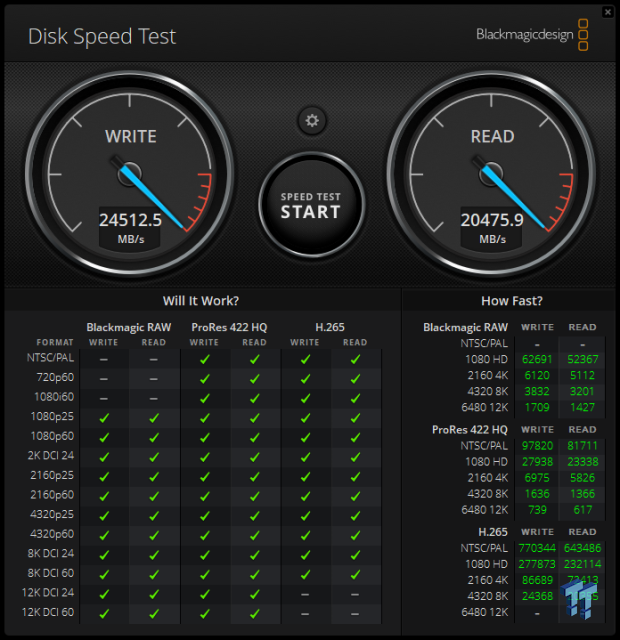
Task: Click H.265 NTSC/PAL read value 643486
Action: (582, 548)
